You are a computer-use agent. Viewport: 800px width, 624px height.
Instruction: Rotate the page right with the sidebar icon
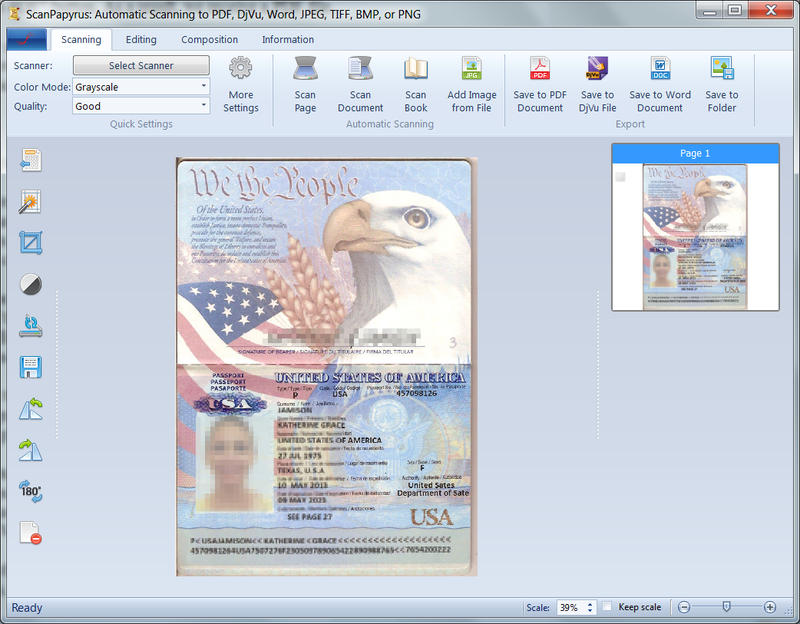31,450
